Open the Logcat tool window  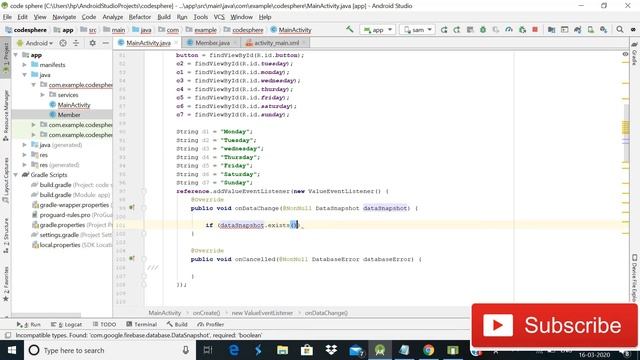point(67,324)
